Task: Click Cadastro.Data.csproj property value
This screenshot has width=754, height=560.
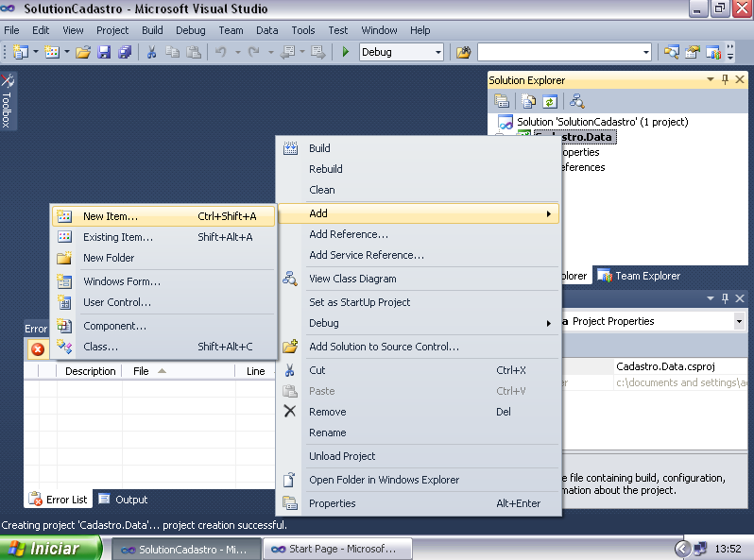Action: (679, 366)
